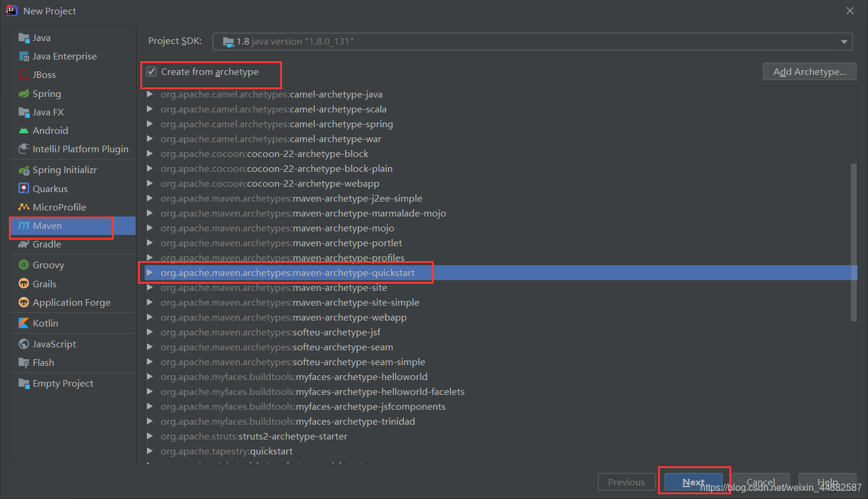This screenshot has height=499, width=868.
Task: Click the Flash folder icon
Action: 24,362
